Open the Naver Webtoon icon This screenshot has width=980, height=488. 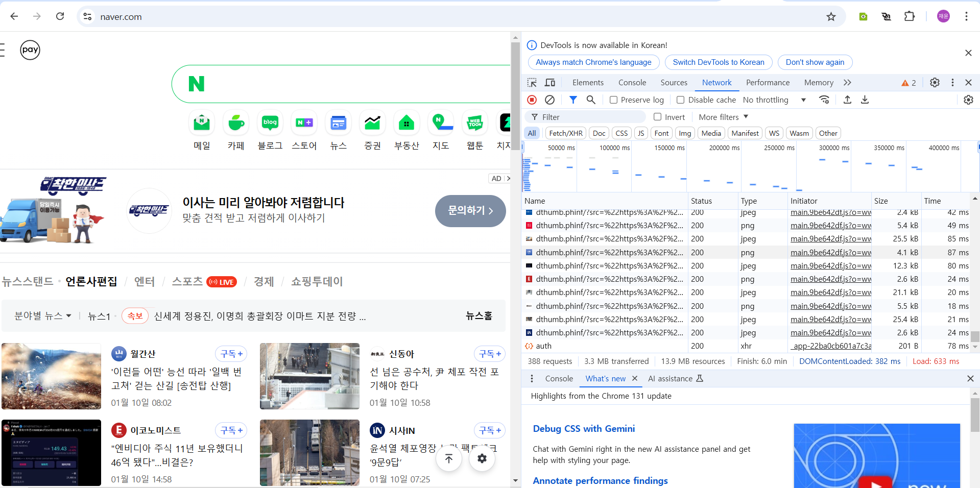[x=475, y=123]
